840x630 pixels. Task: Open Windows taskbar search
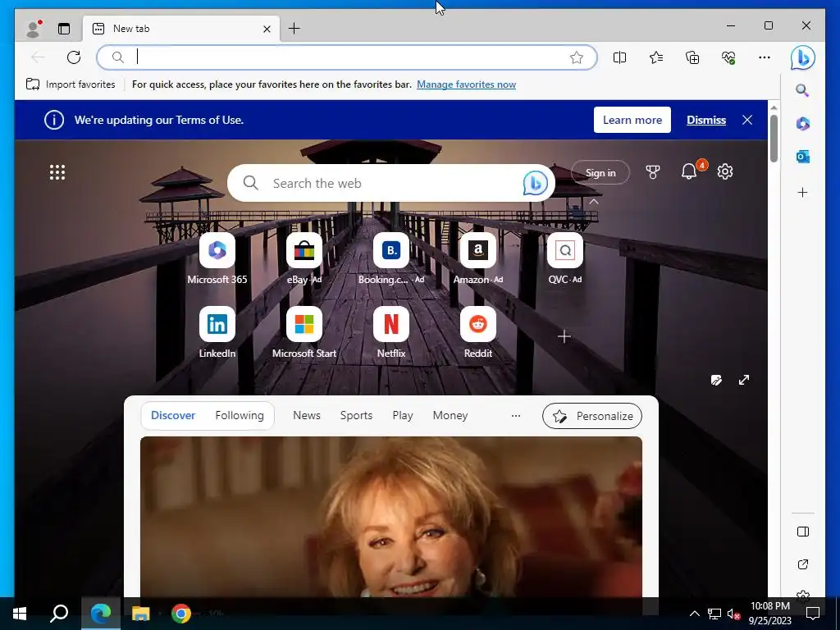pos(59,614)
